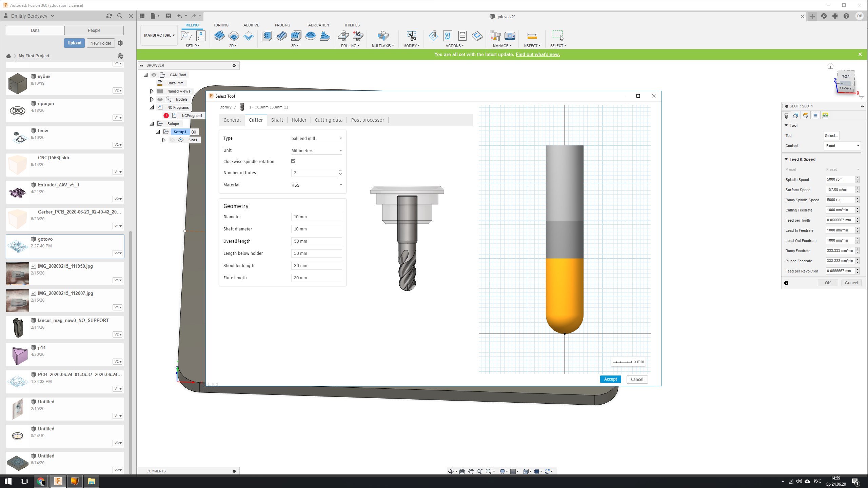Switch to the Shaft tab
The height and width of the screenshot is (488, 868).
click(x=277, y=120)
